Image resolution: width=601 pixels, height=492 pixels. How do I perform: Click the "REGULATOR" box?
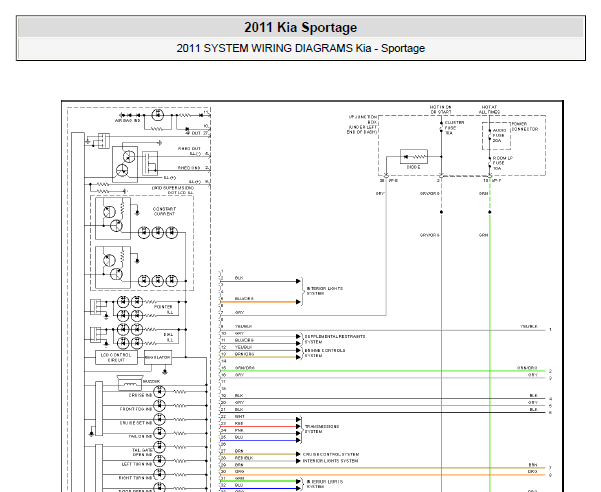point(158,358)
